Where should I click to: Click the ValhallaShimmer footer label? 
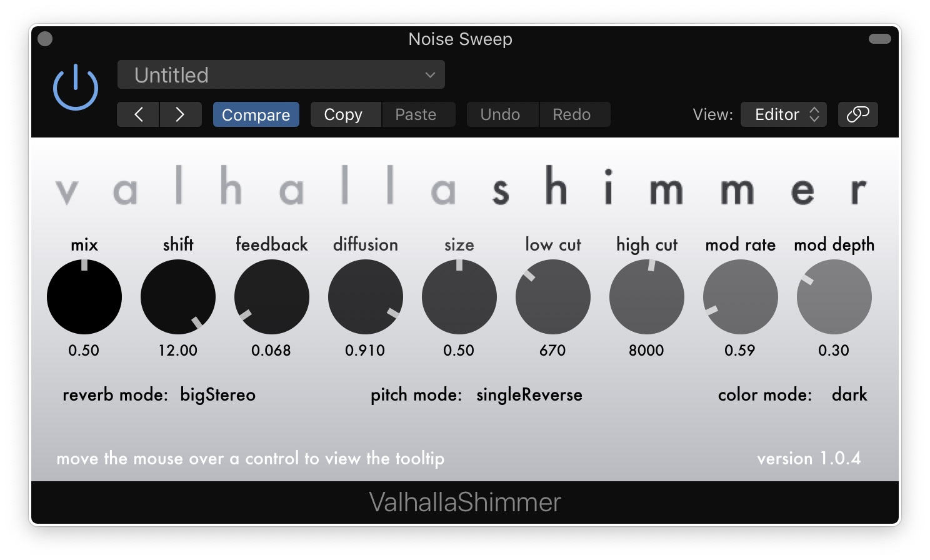[465, 502]
